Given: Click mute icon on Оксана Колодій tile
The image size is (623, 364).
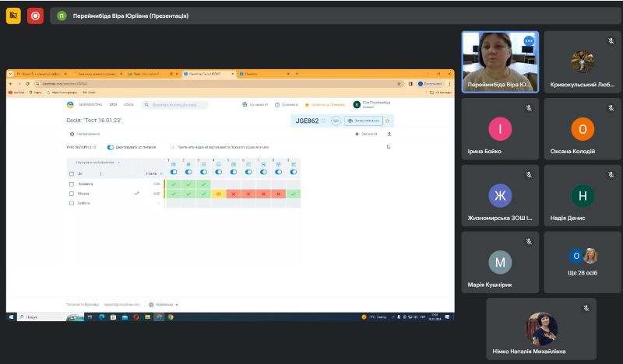Looking at the screenshot, I should pyautogui.click(x=611, y=107).
